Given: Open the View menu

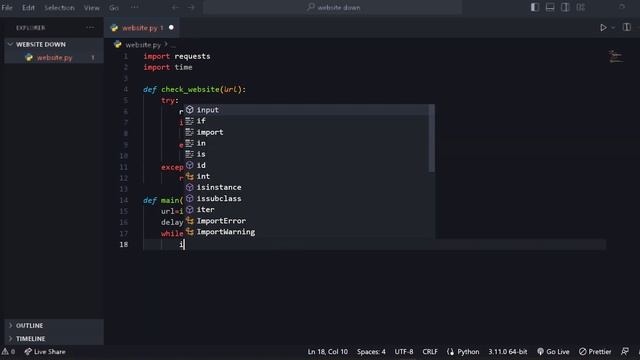Looking at the screenshot, I should pyautogui.click(x=91, y=7).
